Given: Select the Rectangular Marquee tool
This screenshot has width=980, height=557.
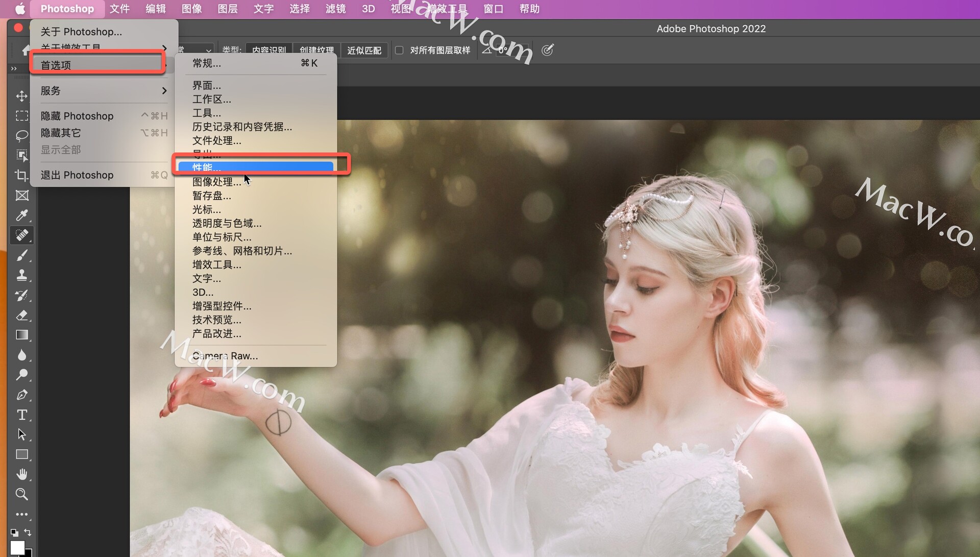Looking at the screenshot, I should point(21,116).
